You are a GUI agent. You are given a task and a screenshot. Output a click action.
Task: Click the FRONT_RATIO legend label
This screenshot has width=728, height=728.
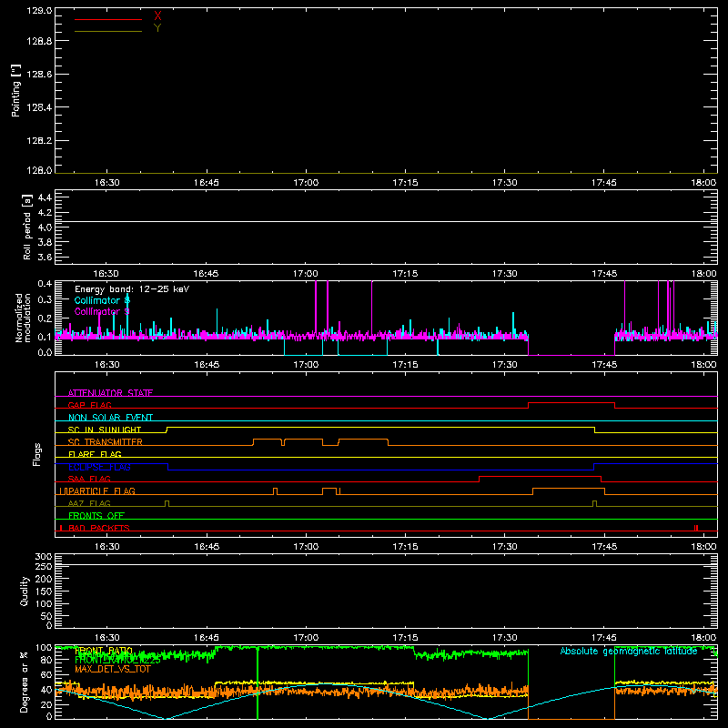pyautogui.click(x=104, y=651)
